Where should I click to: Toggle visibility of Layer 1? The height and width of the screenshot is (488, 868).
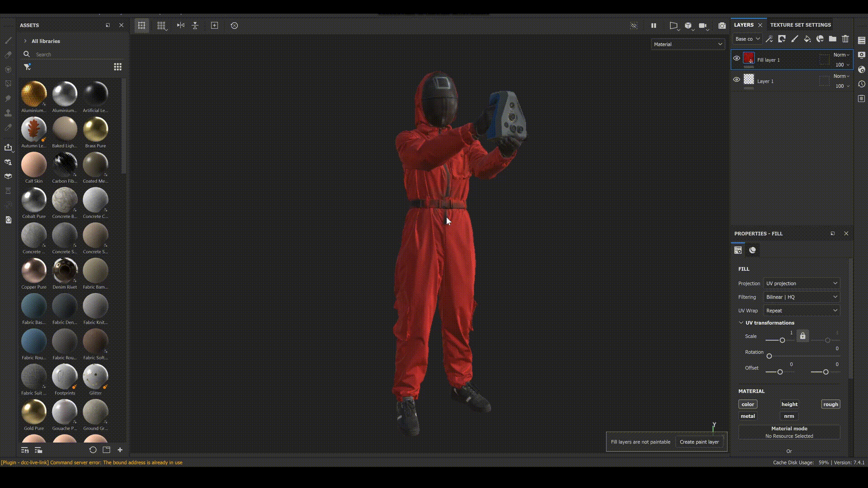click(736, 80)
